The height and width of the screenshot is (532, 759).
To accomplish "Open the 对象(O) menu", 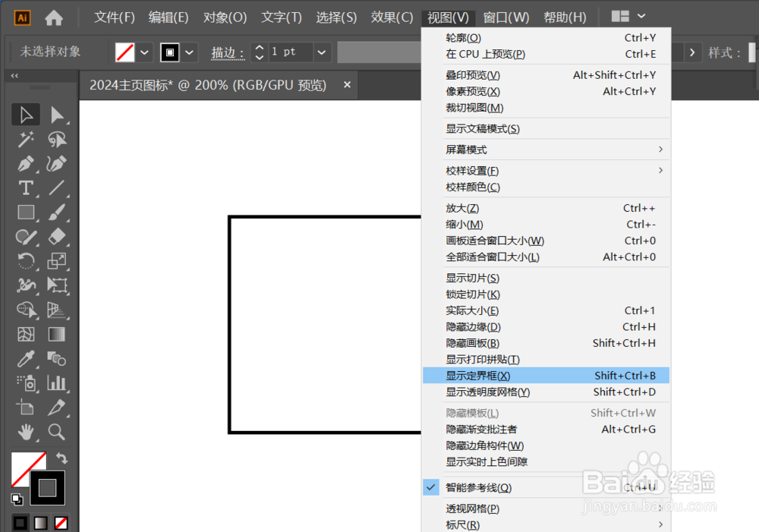I will pos(225,17).
